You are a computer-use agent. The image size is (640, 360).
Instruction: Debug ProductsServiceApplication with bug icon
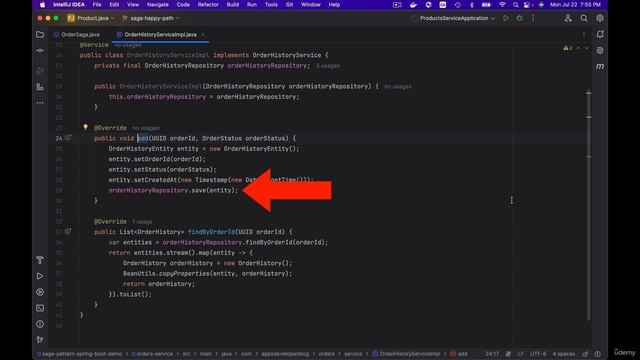point(519,18)
